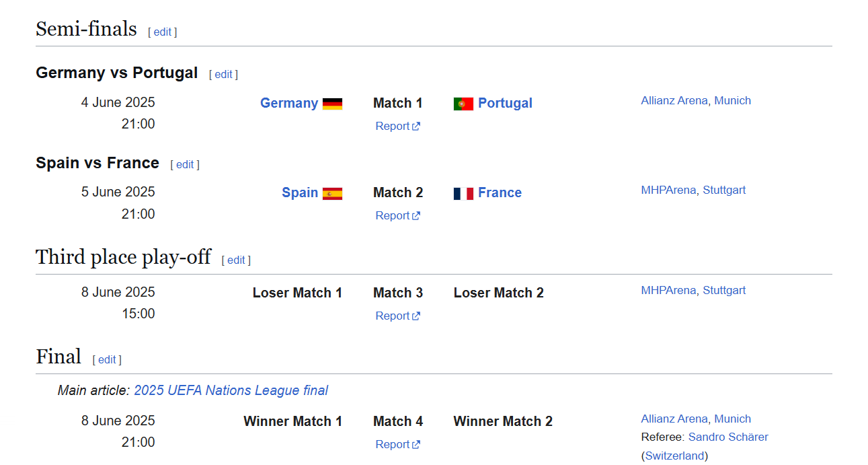
Task: Edit the Third place play-off section
Action: (236, 260)
